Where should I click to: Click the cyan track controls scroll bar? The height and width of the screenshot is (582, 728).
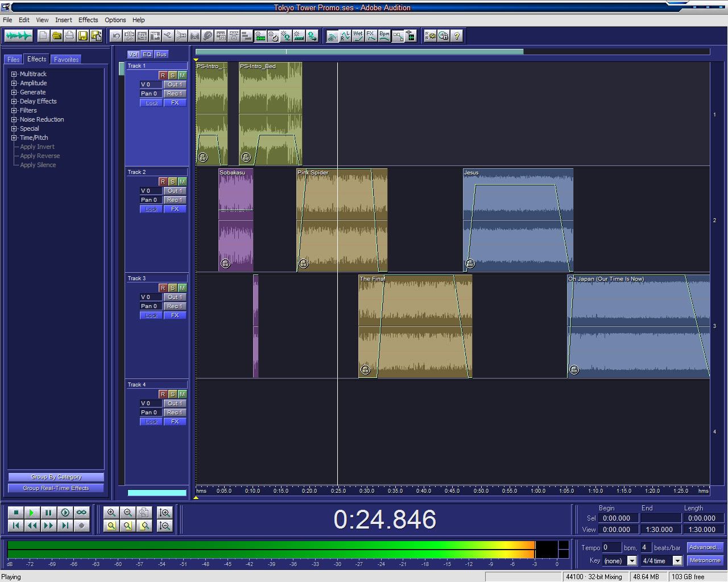tap(157, 493)
